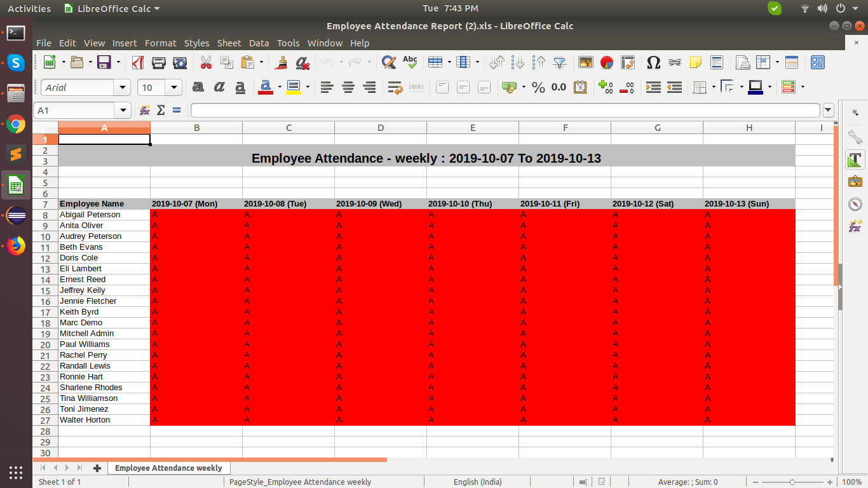Click the Export as PDF icon
The image size is (868, 488).
pos(138,62)
